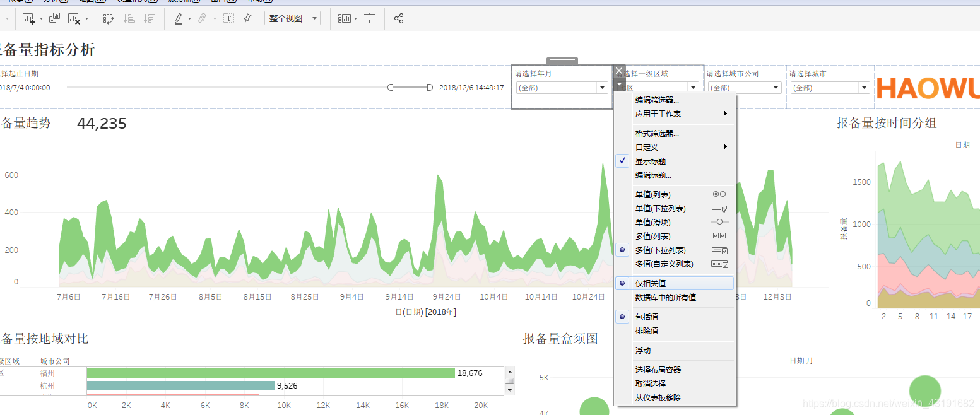Open the highlight dropdown arrow
This screenshot has width=980, height=415.
coord(189,19)
